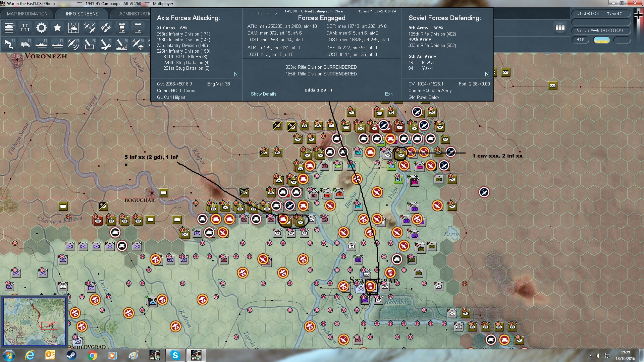
Task: Toggle the unit counters display button
Action: pyautogui.click(x=560, y=28)
